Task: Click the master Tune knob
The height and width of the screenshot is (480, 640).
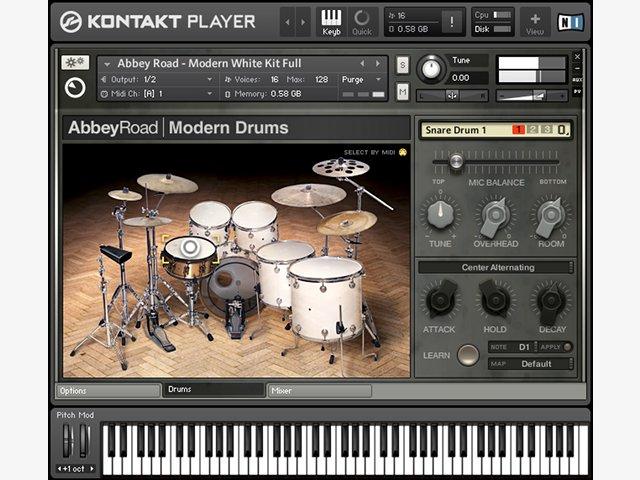Action: tap(431, 69)
